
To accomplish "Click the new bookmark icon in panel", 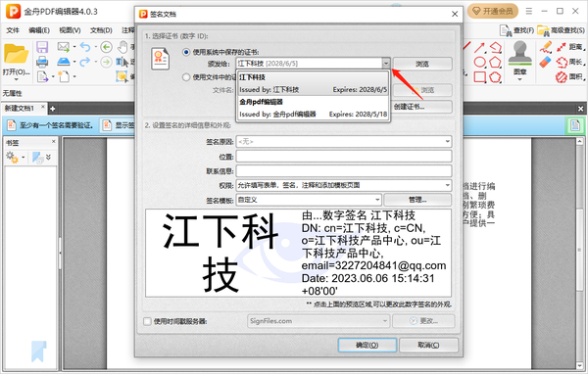I will pos(37,158).
